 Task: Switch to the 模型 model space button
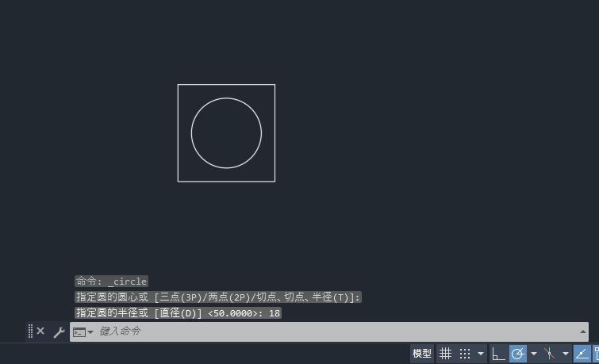[x=422, y=354]
